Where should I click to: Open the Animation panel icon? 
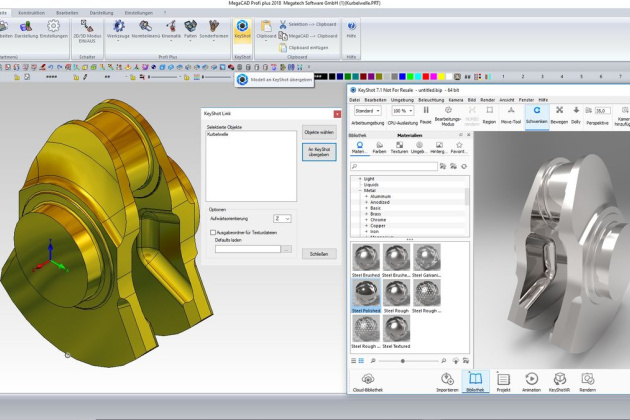tap(530, 381)
